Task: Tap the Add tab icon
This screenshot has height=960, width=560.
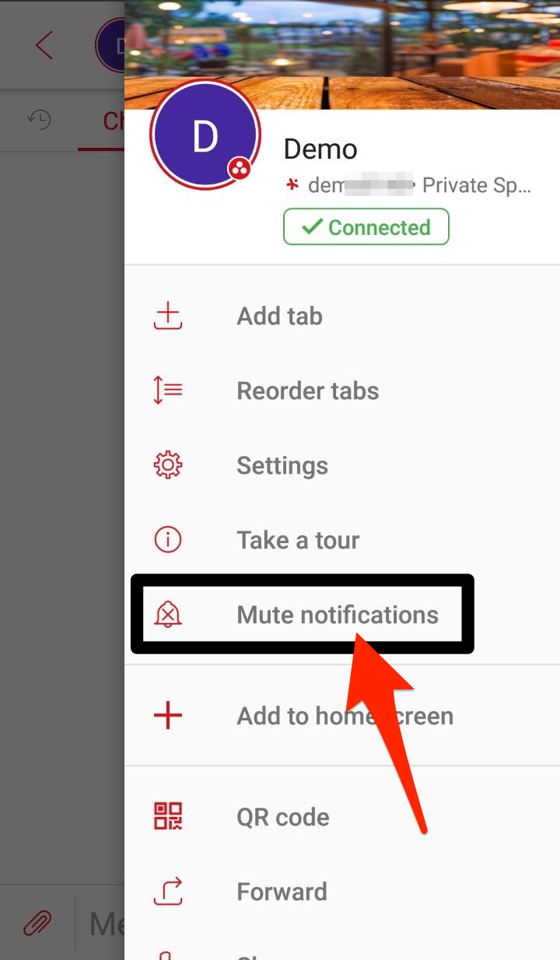Action: 168,317
